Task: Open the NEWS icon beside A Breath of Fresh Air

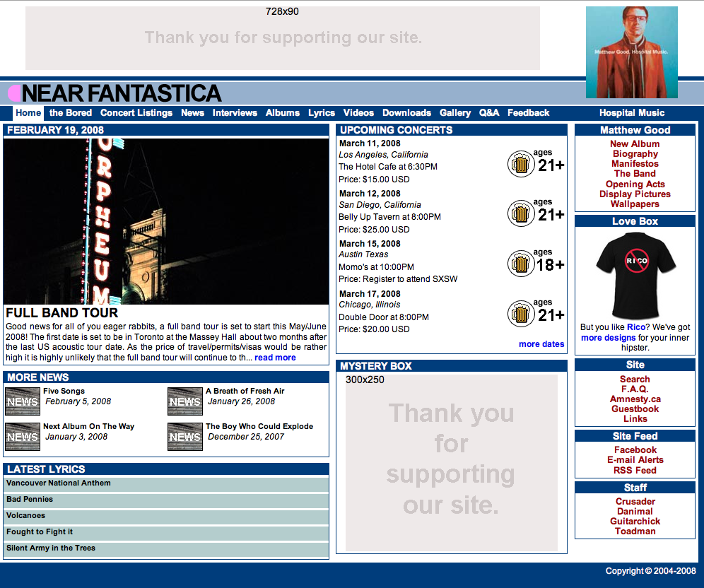Action: tap(185, 401)
